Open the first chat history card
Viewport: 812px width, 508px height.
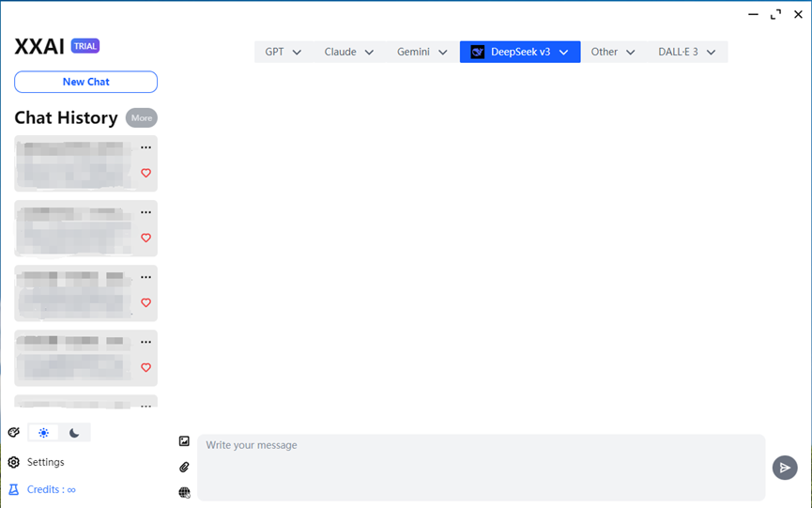[x=86, y=163]
